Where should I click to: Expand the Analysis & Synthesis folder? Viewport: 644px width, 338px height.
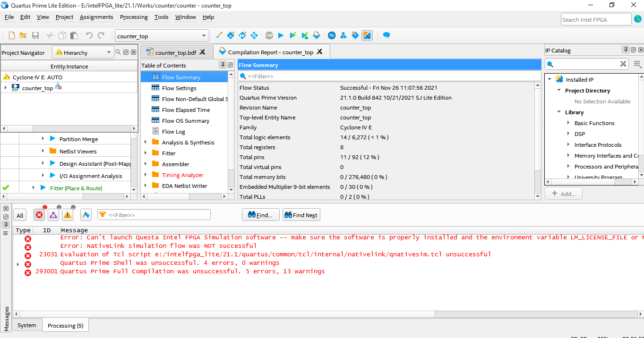coord(146,143)
